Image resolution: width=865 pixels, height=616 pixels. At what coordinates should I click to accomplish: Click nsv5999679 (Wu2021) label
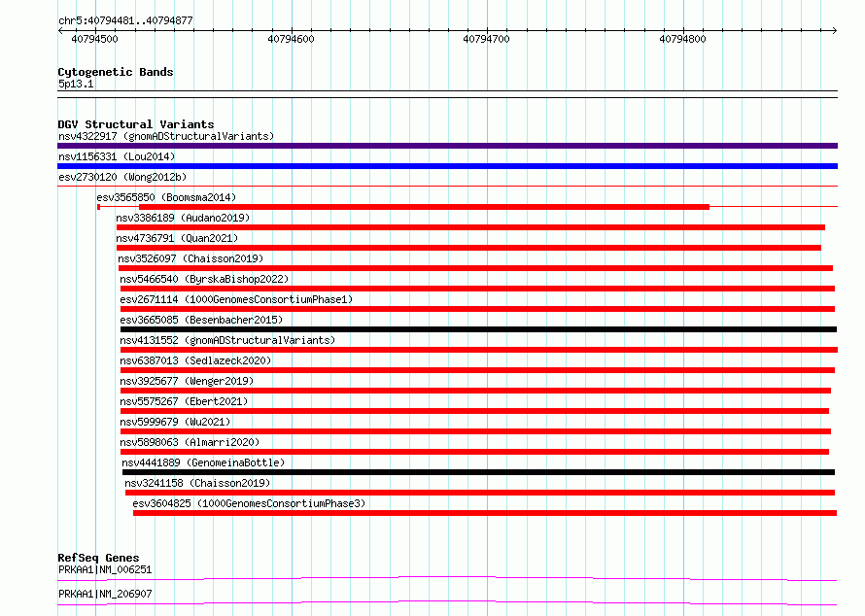(x=175, y=422)
